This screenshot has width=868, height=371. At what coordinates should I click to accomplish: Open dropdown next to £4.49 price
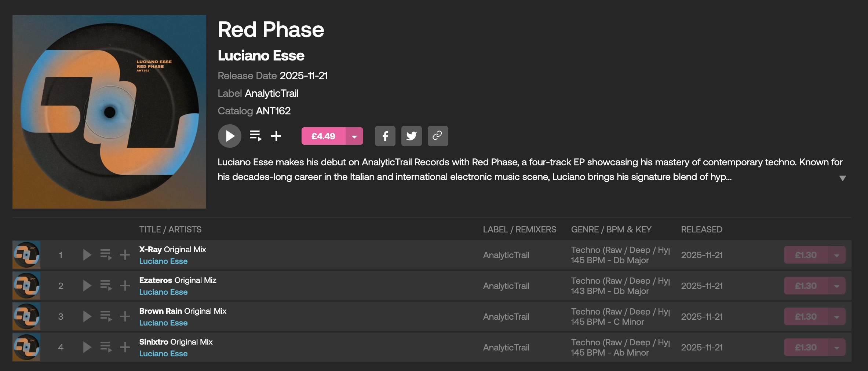pyautogui.click(x=354, y=136)
